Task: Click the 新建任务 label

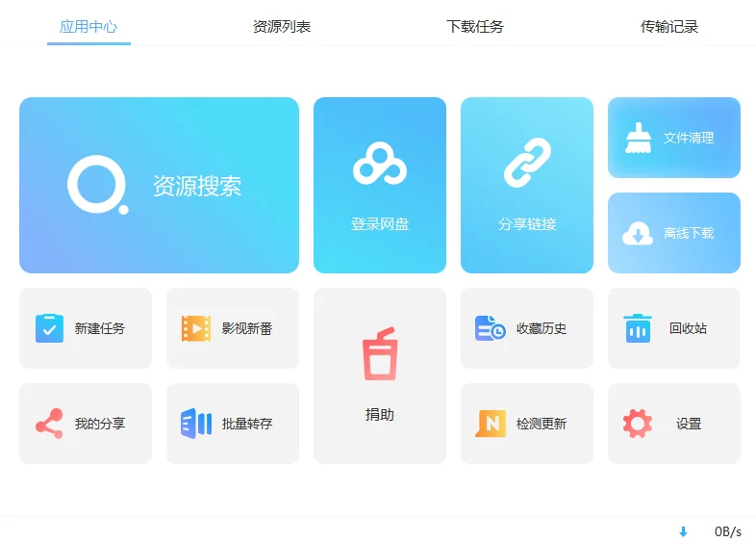Action: click(x=100, y=328)
